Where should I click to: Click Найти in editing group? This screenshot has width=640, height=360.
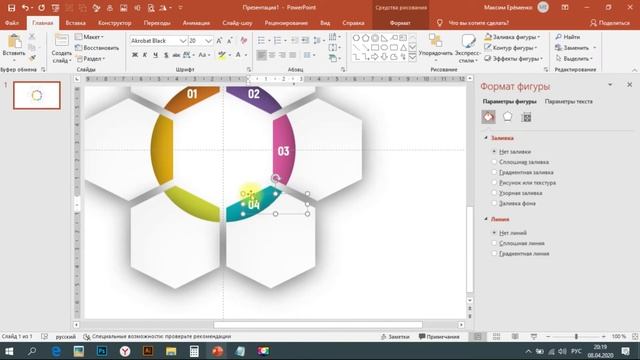click(x=568, y=37)
